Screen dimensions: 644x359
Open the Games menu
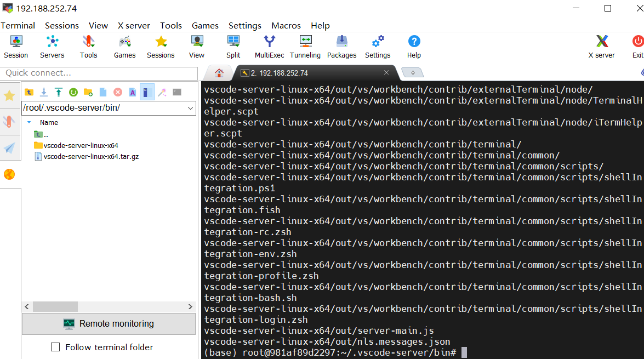pyautogui.click(x=205, y=25)
